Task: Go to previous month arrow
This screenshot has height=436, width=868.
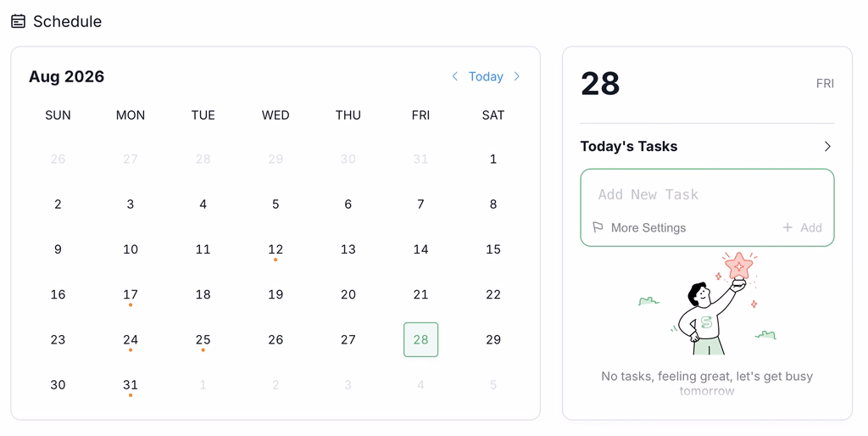Action: pos(454,76)
